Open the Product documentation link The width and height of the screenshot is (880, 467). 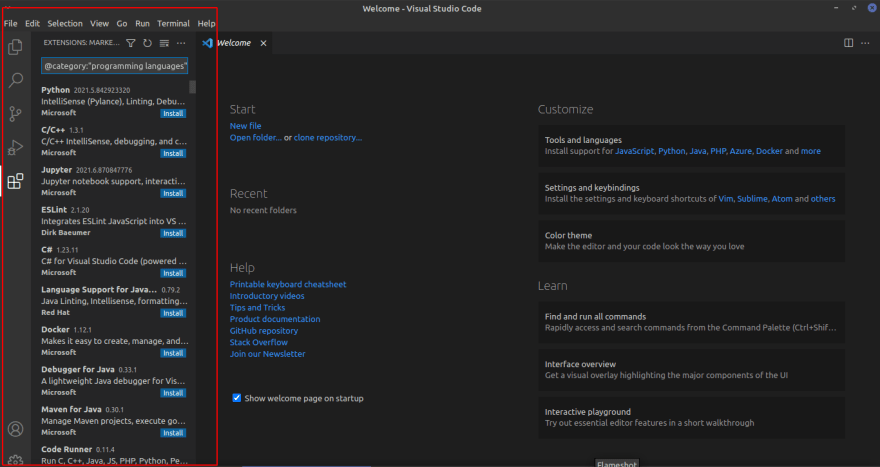(x=275, y=319)
